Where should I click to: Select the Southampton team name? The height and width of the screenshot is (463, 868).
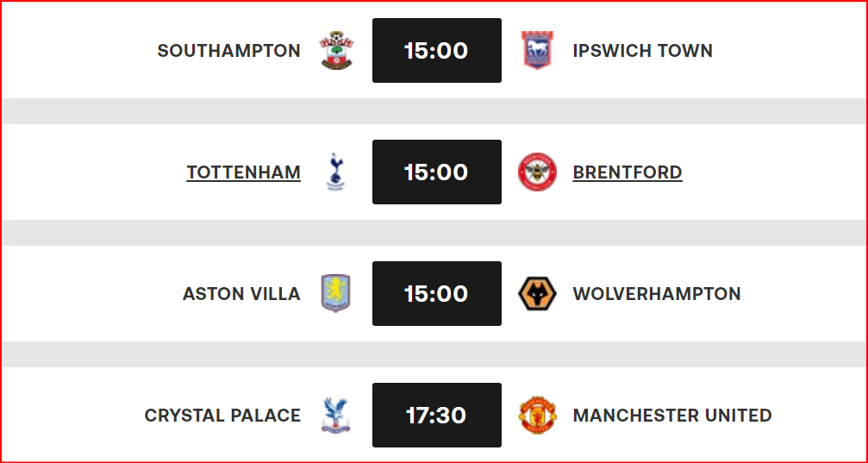coord(228,51)
